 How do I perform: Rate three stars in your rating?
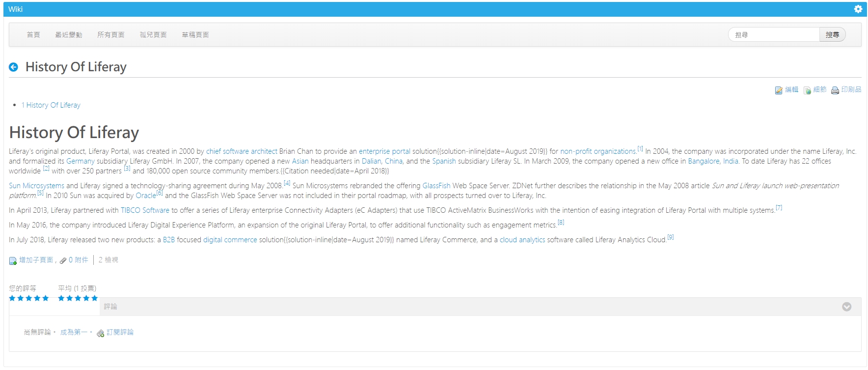[29, 298]
